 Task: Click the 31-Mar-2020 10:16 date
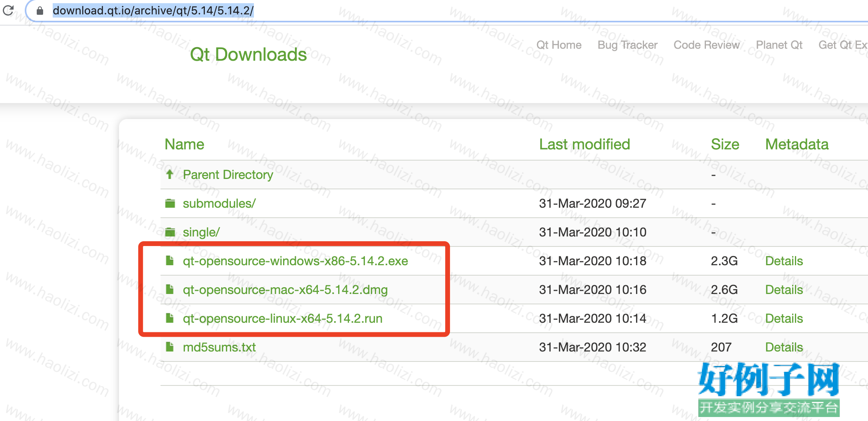tap(593, 290)
